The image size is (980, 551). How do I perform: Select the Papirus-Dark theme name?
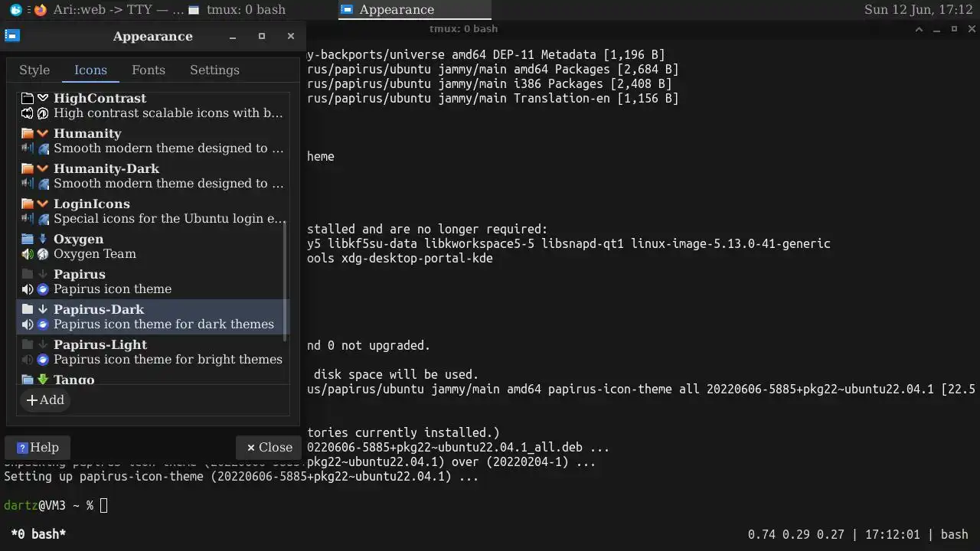(99, 309)
